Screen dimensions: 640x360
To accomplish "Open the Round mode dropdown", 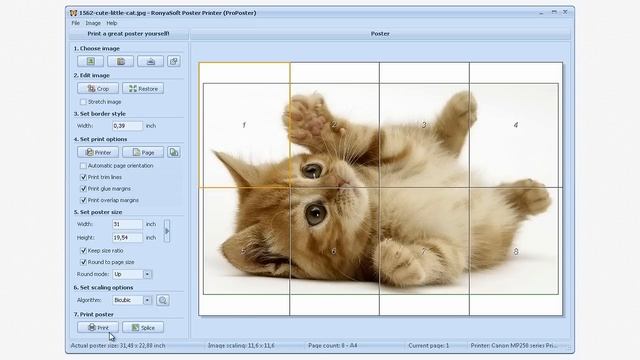I will click(147, 274).
